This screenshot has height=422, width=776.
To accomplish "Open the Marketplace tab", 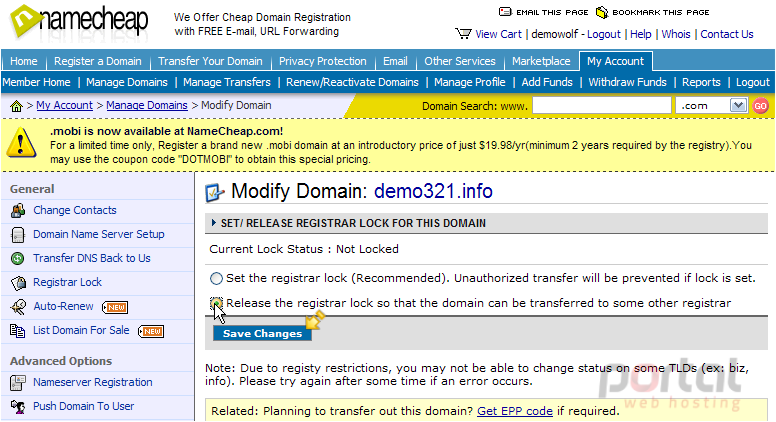I will click(x=541, y=61).
